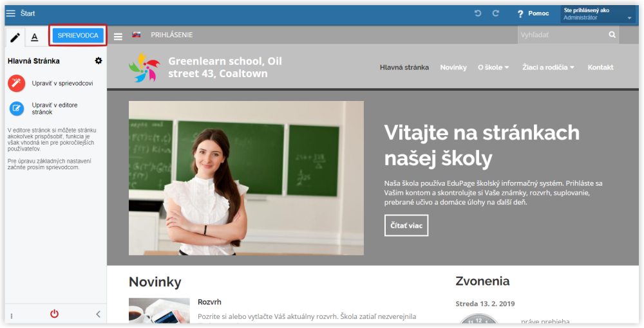The image size is (644, 328).
Task: Click the Zvonenia section heading
Action: (x=482, y=281)
